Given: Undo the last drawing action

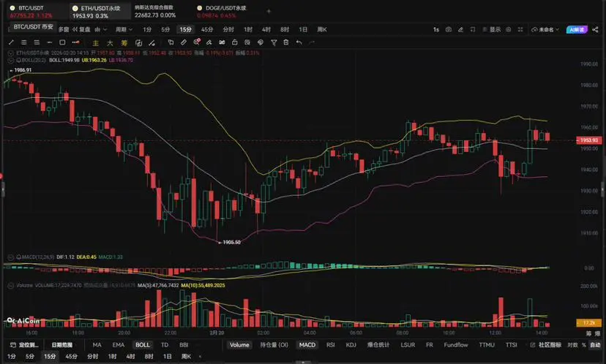Looking at the screenshot, I should click(x=299, y=42).
